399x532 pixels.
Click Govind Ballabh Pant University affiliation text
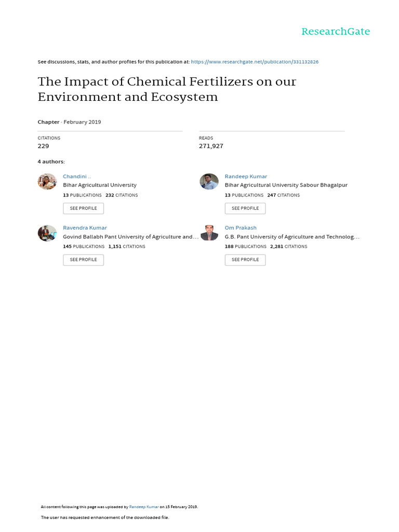tap(130, 236)
